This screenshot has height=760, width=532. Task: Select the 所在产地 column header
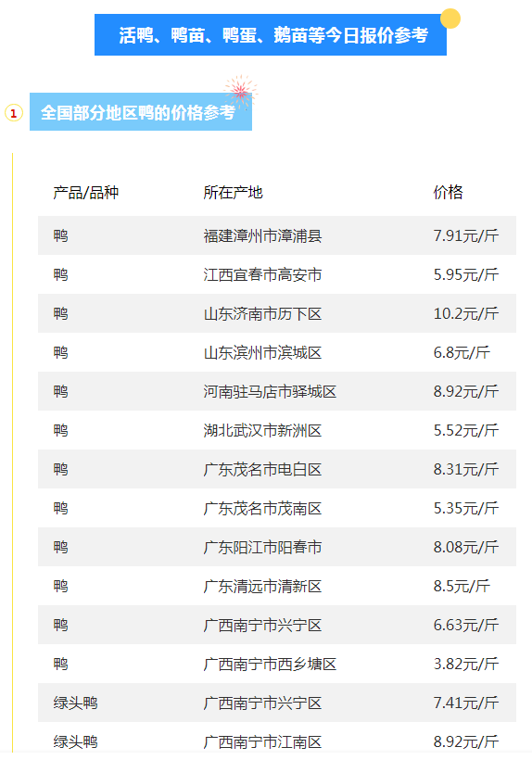[x=233, y=193]
